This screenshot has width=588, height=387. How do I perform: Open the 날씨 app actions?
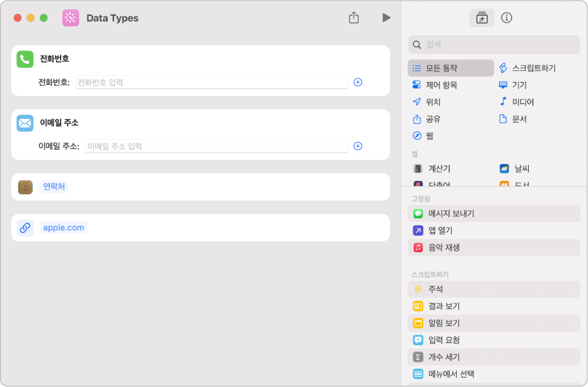coord(514,169)
